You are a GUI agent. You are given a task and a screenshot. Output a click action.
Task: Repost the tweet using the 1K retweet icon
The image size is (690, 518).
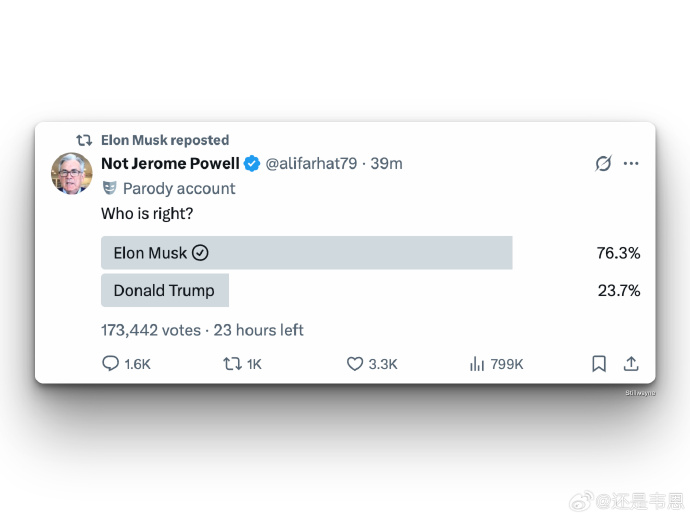[x=232, y=364]
